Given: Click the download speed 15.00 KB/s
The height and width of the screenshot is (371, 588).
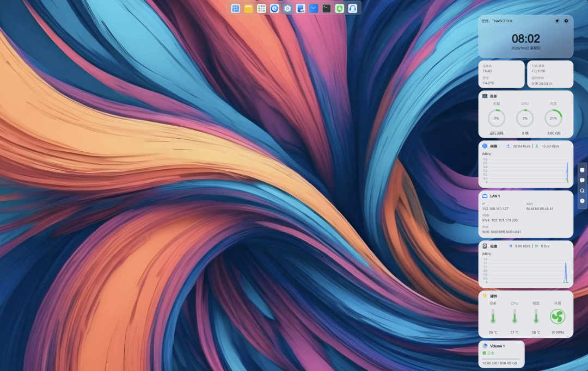Looking at the screenshot, I should point(550,146).
